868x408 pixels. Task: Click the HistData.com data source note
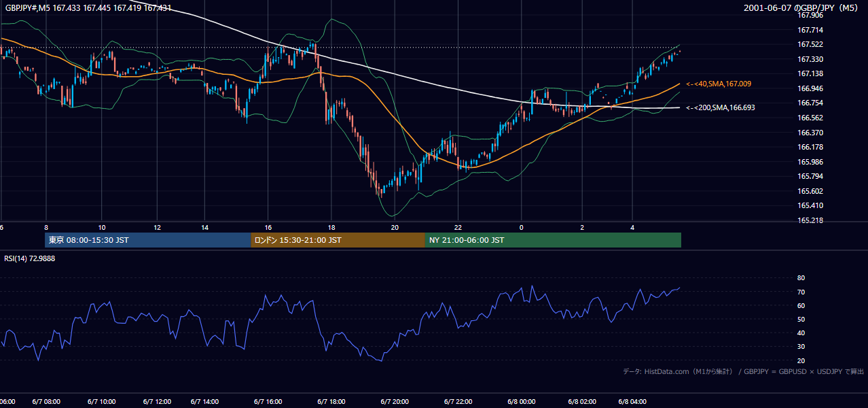click(744, 371)
